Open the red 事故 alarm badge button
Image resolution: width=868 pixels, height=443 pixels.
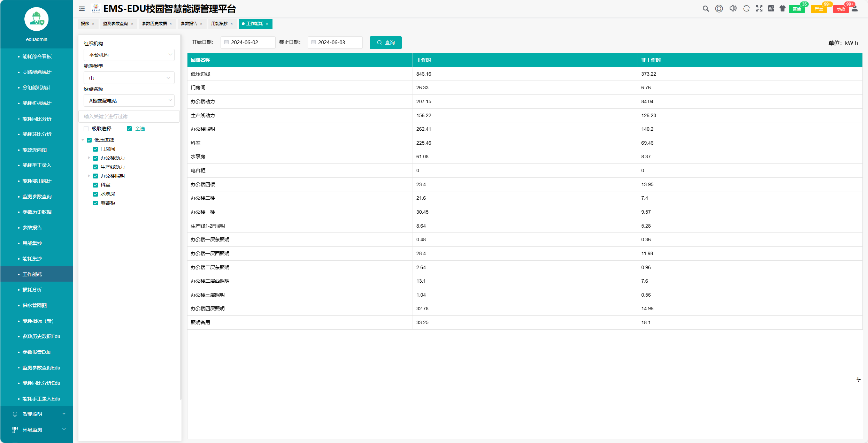click(x=840, y=9)
